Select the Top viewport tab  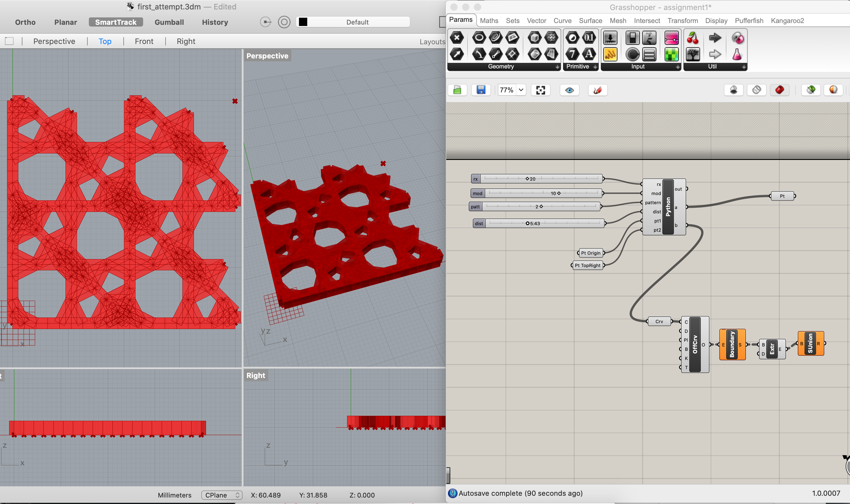[x=104, y=41]
